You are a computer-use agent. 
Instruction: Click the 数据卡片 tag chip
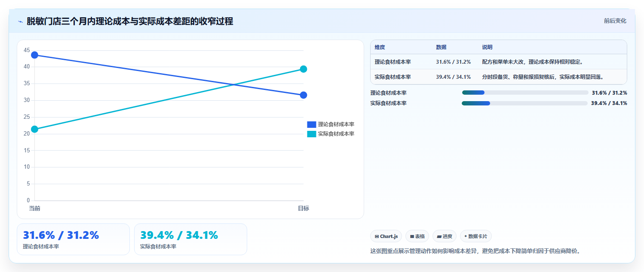pos(476,236)
